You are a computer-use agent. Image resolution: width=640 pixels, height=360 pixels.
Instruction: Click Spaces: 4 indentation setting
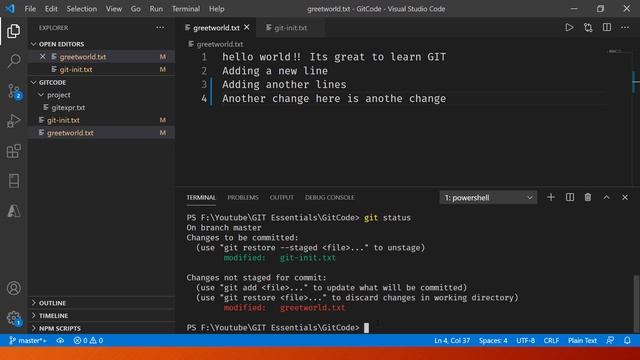(x=493, y=340)
